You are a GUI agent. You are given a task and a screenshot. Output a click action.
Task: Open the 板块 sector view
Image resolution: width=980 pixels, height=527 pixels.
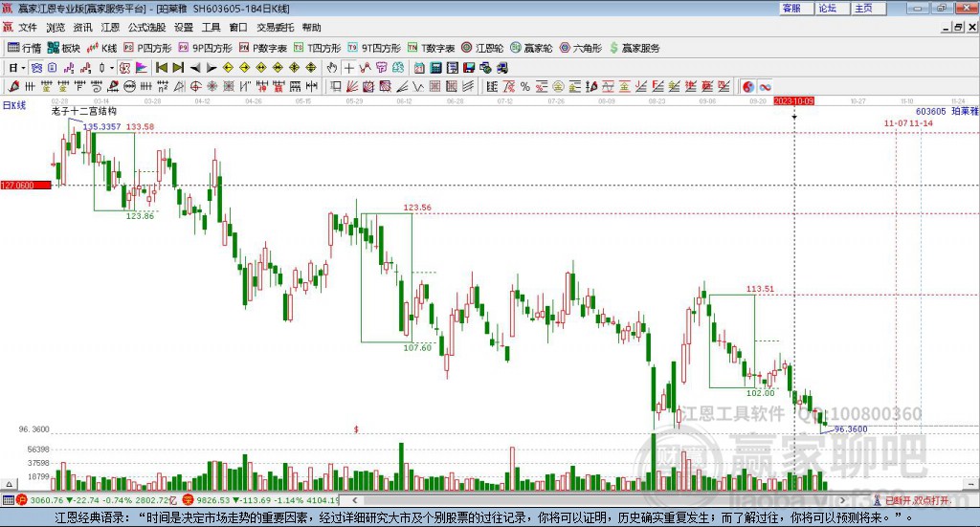coord(64,48)
